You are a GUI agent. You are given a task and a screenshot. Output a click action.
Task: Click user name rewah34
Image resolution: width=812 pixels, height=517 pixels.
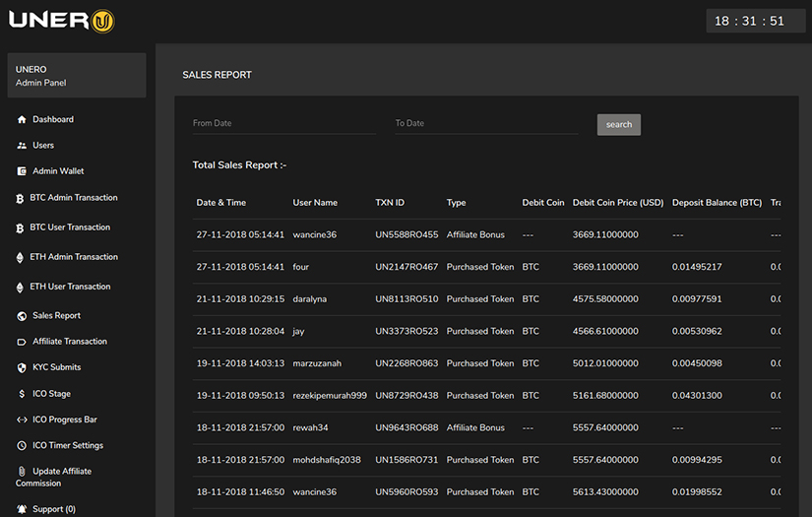tap(310, 427)
